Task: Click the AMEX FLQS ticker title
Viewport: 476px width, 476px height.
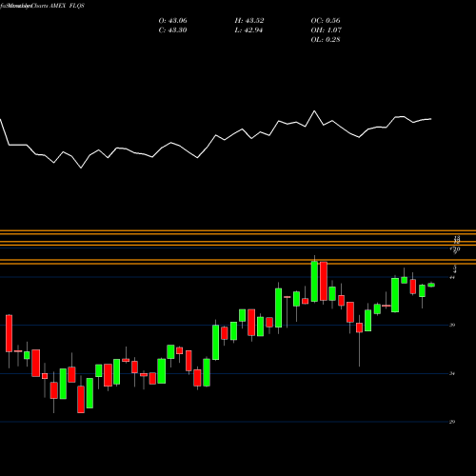Action: pyautogui.click(x=67, y=6)
